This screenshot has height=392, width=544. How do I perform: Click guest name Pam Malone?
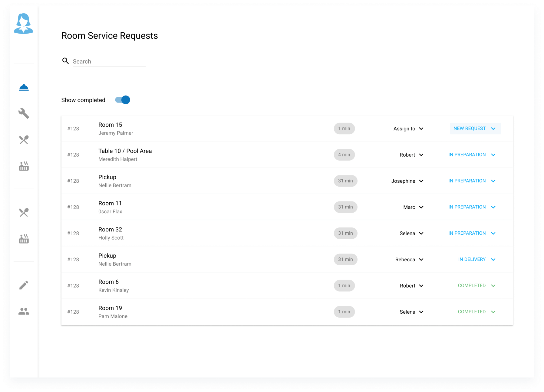(113, 316)
